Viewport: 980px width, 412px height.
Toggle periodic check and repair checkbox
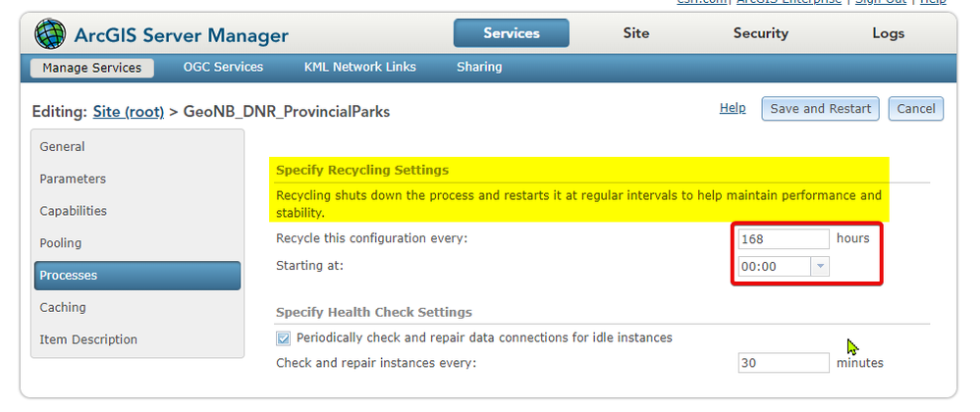tap(284, 338)
